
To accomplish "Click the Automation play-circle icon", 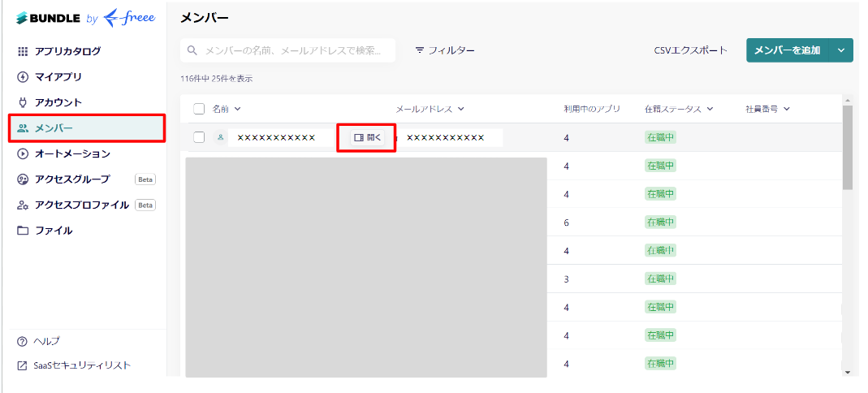I will coord(23,153).
